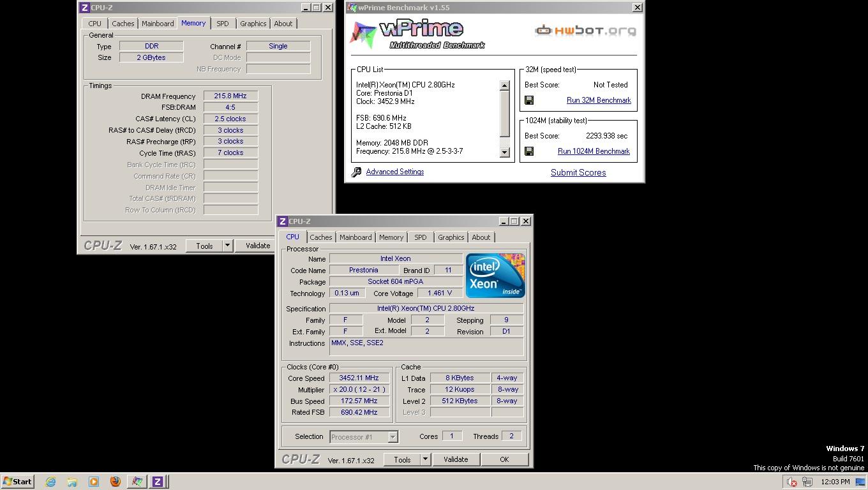This screenshot has width=868, height=490.
Task: Click the CPU List scrollbar track
Action: 505,142
